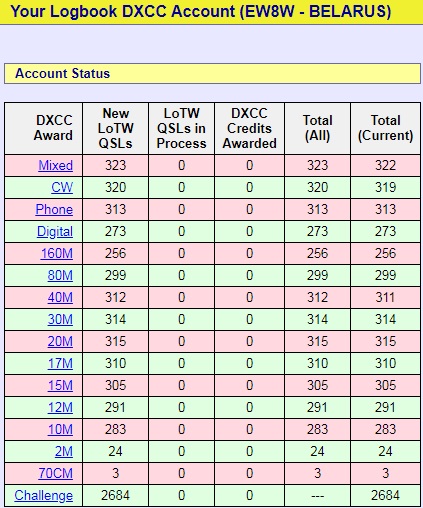Open the Phone award link
Viewport: 423px width, 508px height.
[54, 209]
